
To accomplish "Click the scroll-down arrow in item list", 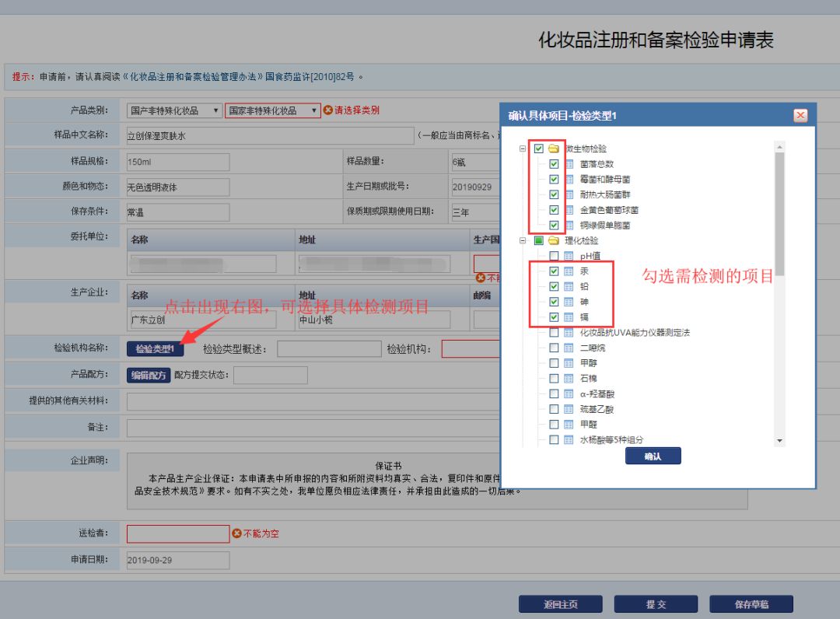I will point(780,441).
